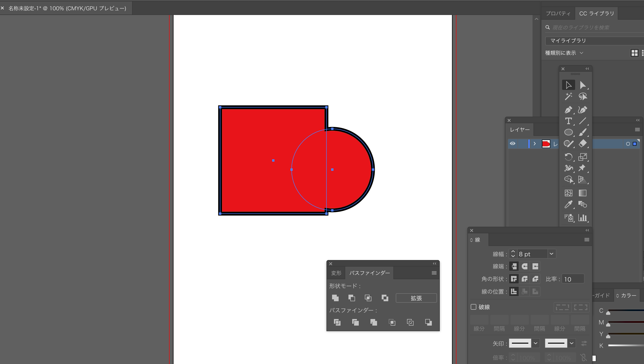Hide the layer with eye icon

pos(512,144)
